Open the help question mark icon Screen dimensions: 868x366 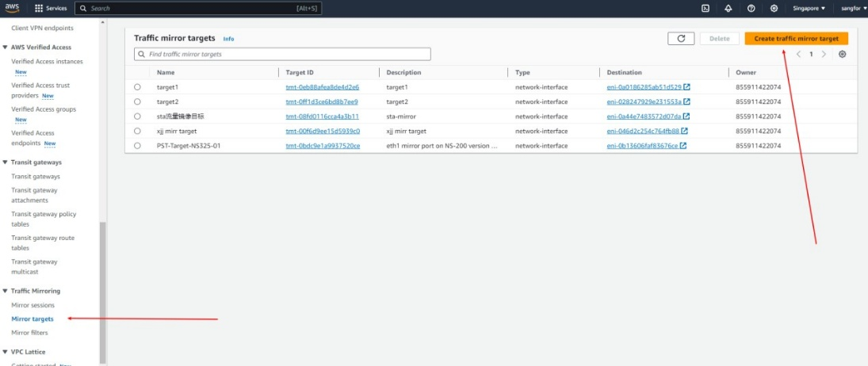(751, 8)
